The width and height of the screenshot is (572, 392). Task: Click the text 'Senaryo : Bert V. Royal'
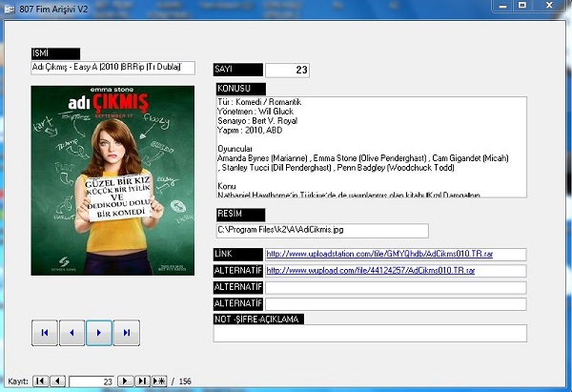(257, 121)
